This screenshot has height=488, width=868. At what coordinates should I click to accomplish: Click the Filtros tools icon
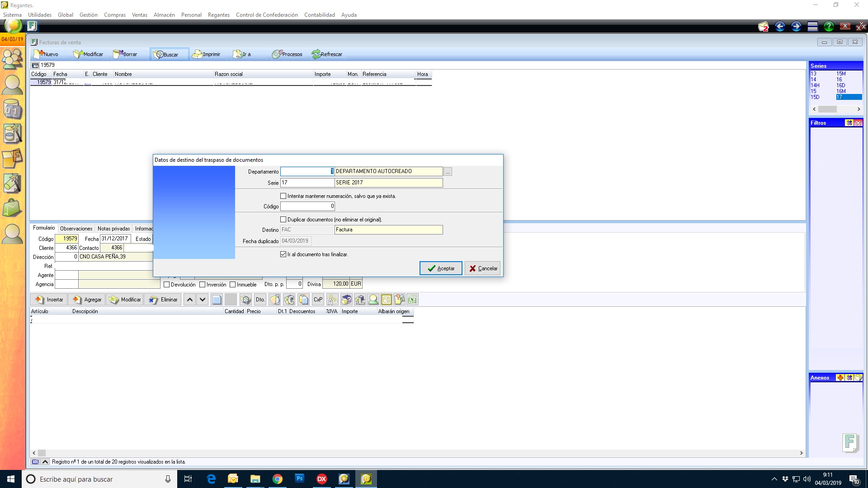tap(849, 123)
